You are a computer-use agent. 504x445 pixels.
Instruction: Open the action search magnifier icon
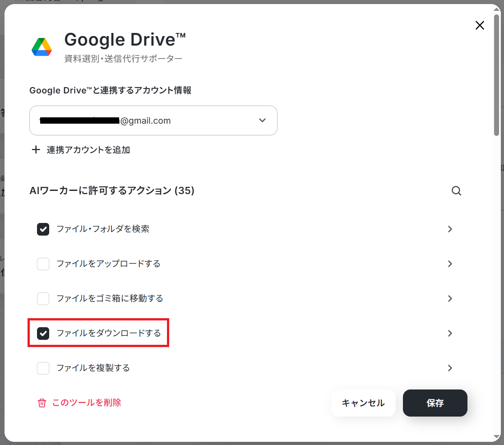click(457, 190)
